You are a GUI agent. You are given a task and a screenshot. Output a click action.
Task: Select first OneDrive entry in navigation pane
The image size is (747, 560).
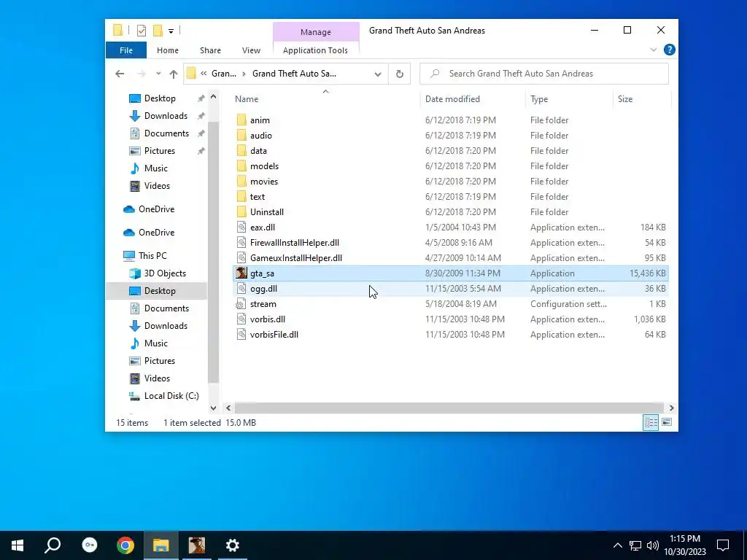tap(156, 209)
